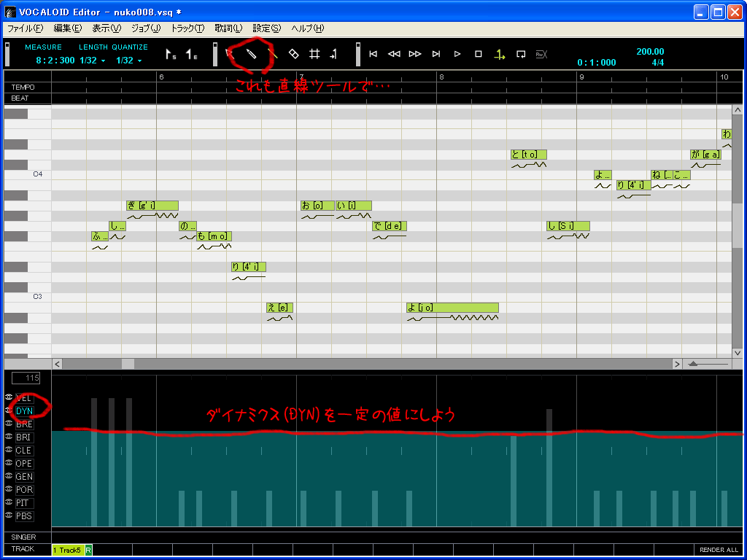This screenshot has width=747, height=560.
Task: Select the VEL control parameter
Action: 24,398
